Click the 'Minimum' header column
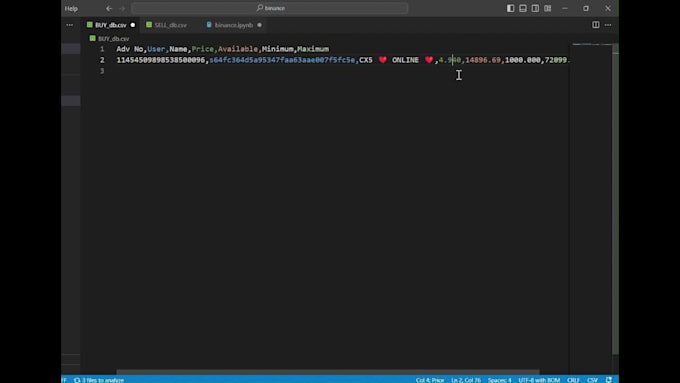The height and width of the screenshot is (383, 680). tap(278, 49)
